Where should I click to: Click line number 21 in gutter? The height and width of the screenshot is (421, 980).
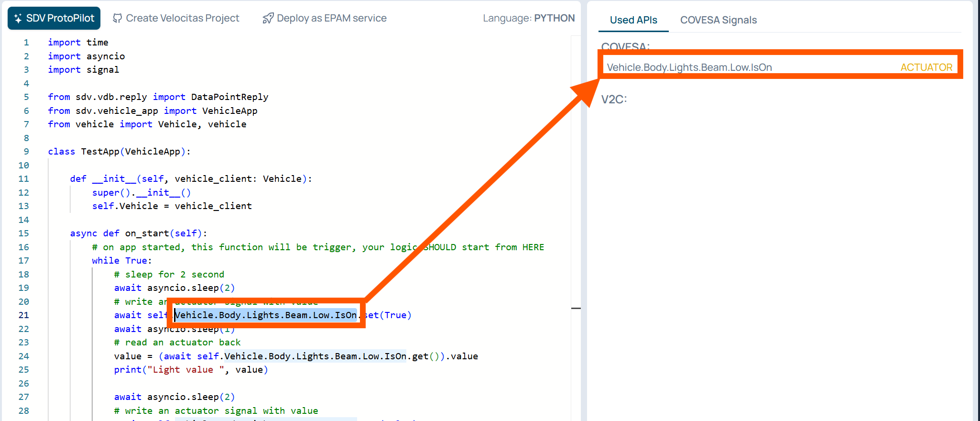[23, 315]
